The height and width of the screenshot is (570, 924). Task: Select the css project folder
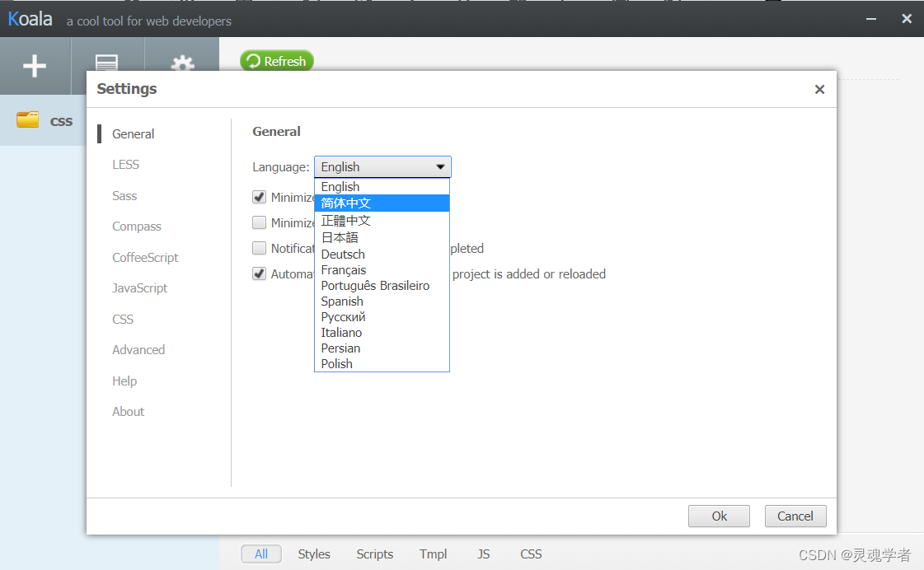tap(44, 120)
